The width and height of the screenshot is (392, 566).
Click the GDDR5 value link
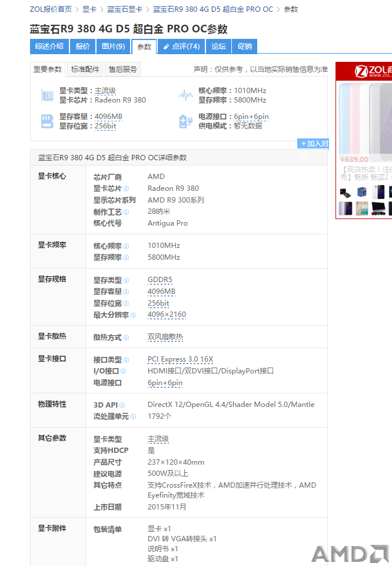click(x=160, y=280)
